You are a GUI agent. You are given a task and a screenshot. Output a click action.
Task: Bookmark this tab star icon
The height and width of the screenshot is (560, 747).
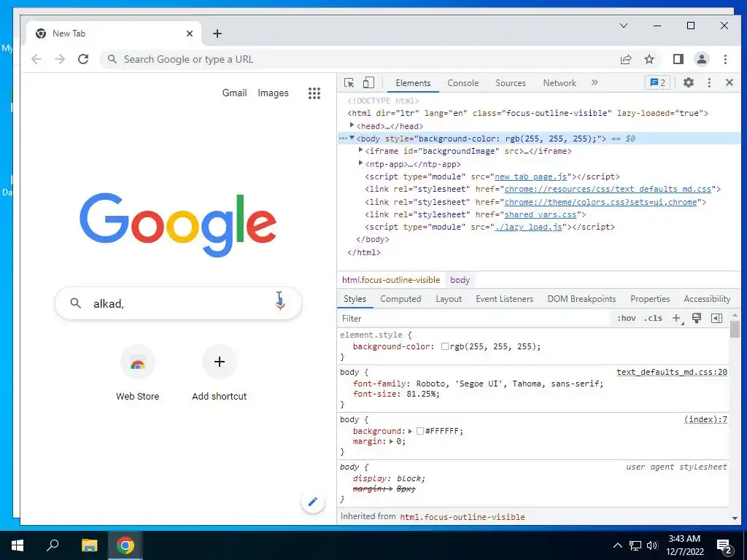click(x=649, y=59)
